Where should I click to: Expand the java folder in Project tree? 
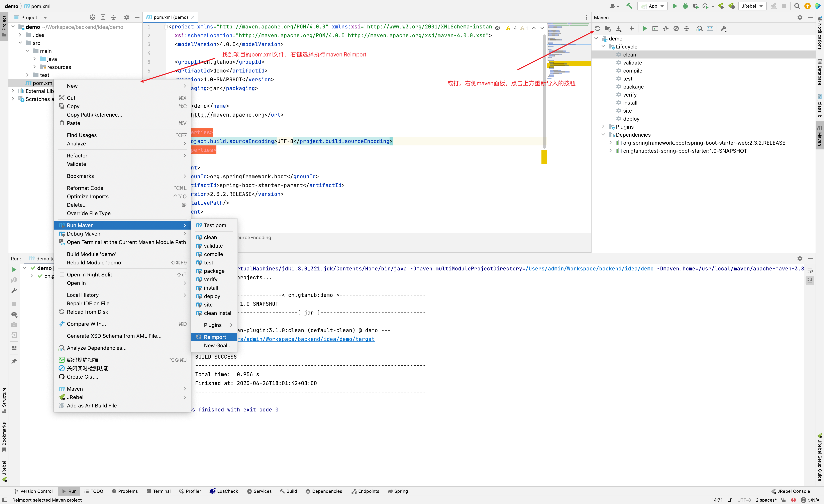(34, 59)
